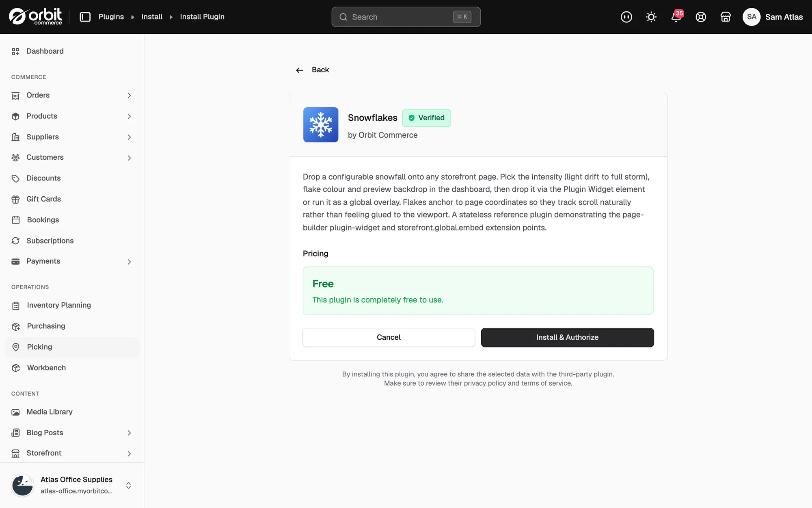812x508 pixels.
Task: Click the Verified badge
Action: (426, 118)
